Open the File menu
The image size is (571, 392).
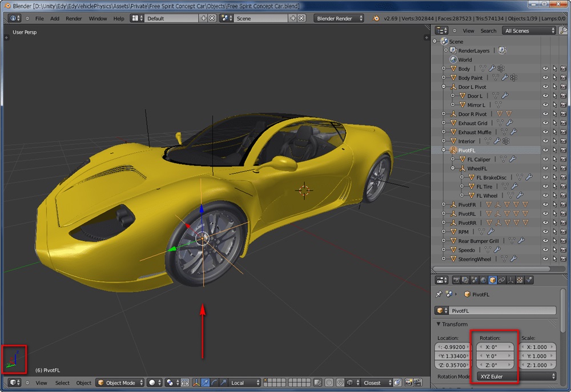pyautogui.click(x=39, y=18)
